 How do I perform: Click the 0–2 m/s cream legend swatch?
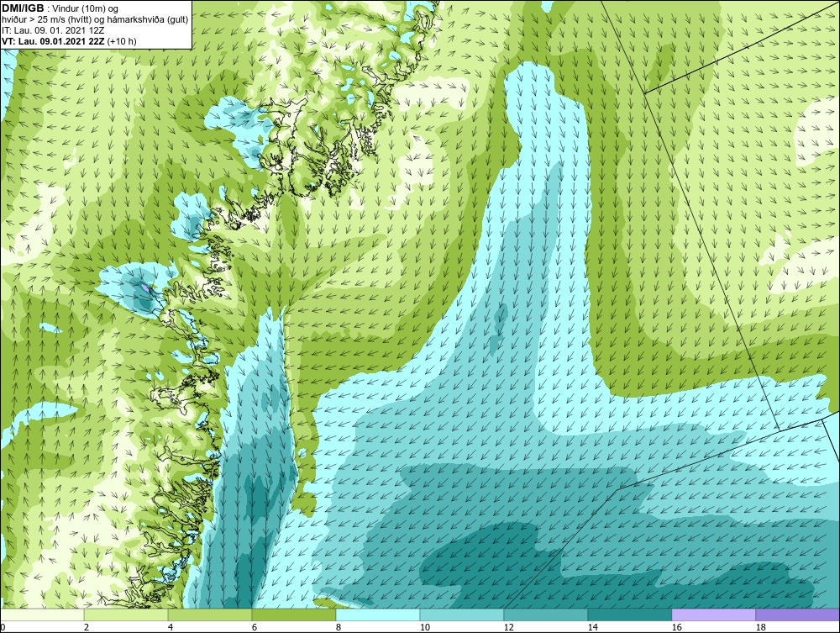pos(42,615)
